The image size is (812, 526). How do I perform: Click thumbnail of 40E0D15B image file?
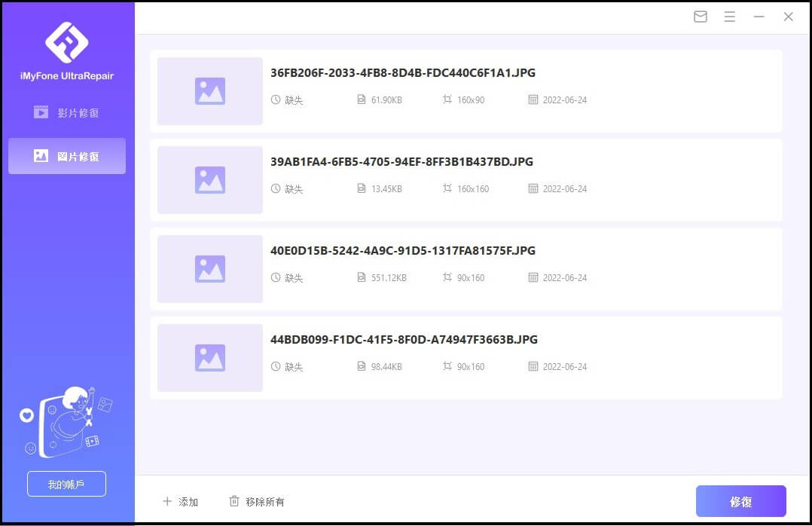click(x=210, y=269)
